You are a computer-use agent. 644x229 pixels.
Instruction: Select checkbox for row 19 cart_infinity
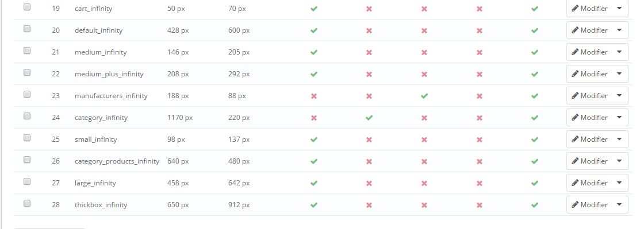27,7
